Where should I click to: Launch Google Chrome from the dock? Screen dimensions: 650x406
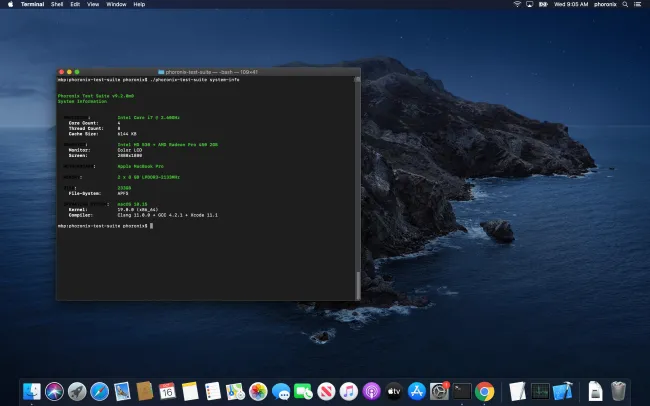[485, 391]
